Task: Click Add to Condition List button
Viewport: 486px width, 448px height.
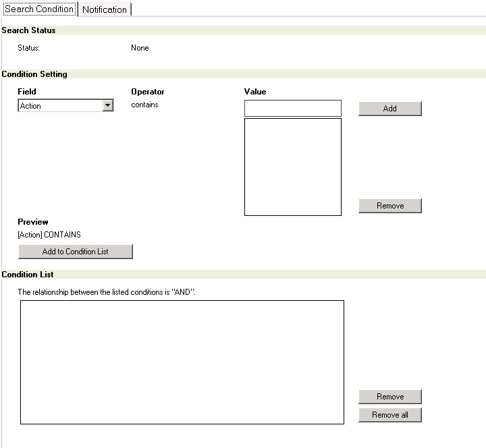Action: [x=76, y=252]
